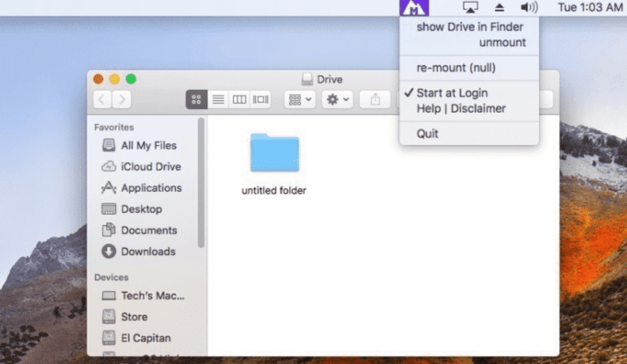The width and height of the screenshot is (627, 364).
Task: Open Help | Disclaimer
Action: point(460,109)
